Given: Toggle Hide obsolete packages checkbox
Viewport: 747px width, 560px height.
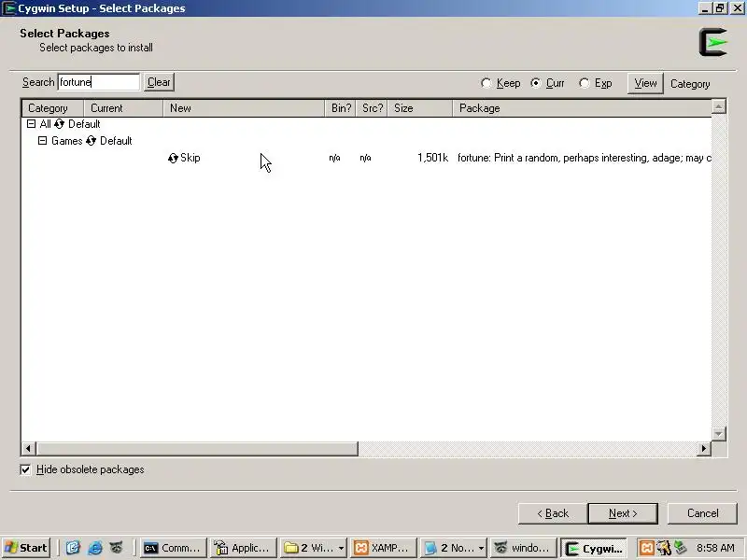Looking at the screenshot, I should 25,470.
